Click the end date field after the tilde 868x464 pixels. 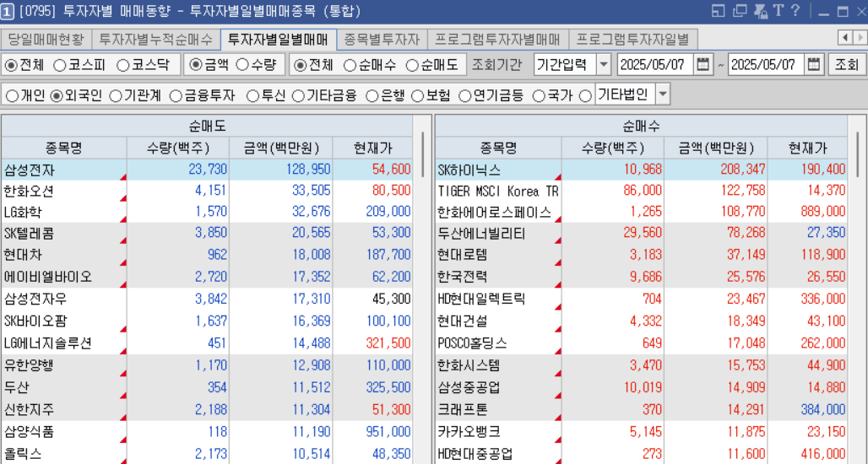click(x=767, y=65)
